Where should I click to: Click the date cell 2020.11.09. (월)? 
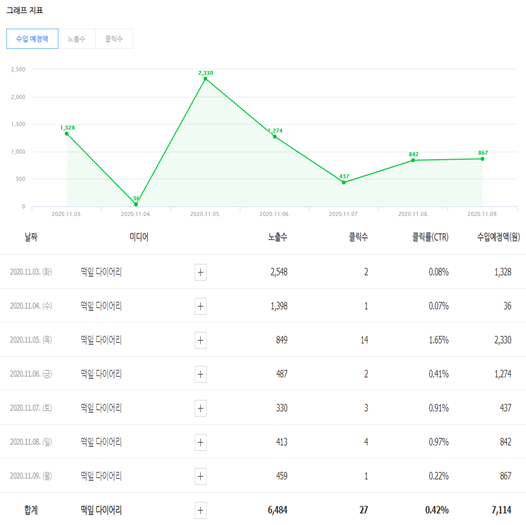pos(31,476)
